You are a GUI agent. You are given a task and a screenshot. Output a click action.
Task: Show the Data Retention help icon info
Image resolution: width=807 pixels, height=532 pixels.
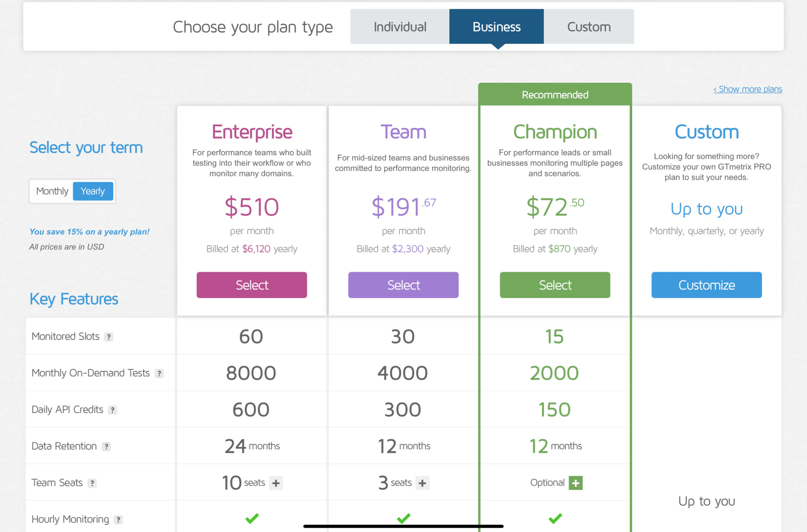click(106, 447)
